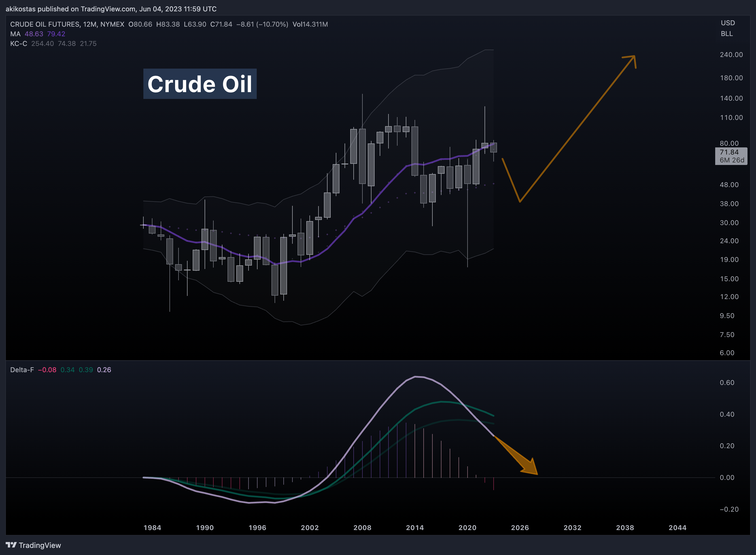Click the open price O80.66
The width and height of the screenshot is (756, 555).
(x=140, y=24)
